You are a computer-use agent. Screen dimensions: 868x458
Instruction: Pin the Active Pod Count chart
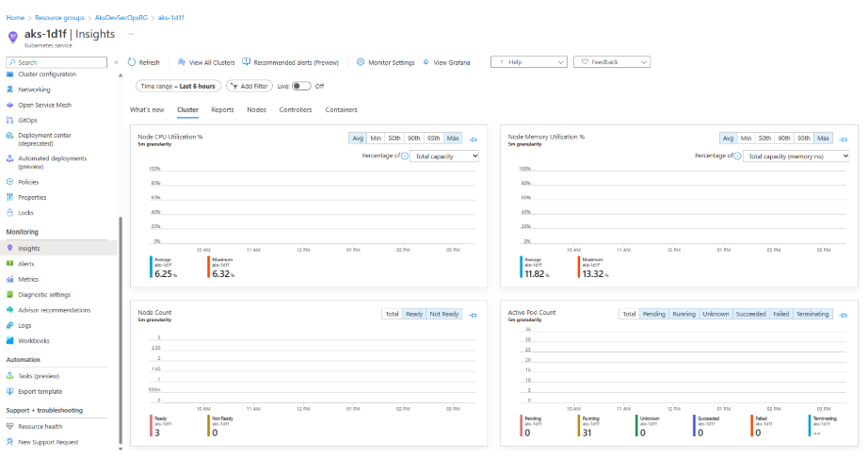844,315
